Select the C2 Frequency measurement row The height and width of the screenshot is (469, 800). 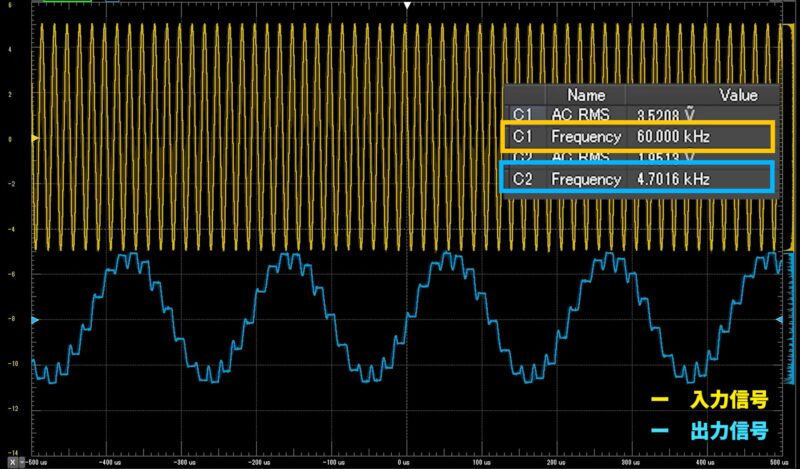(636, 179)
